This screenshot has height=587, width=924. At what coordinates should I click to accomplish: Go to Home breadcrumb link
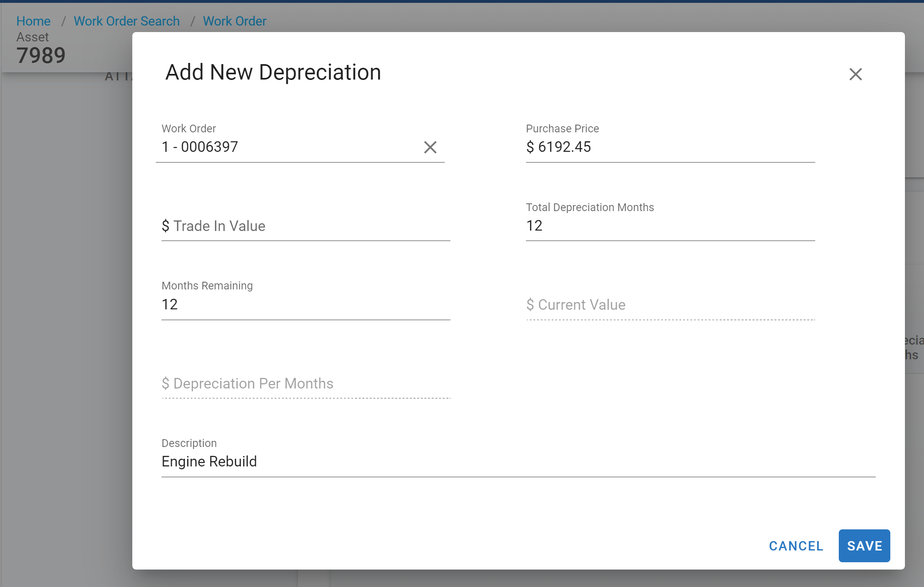(x=33, y=21)
